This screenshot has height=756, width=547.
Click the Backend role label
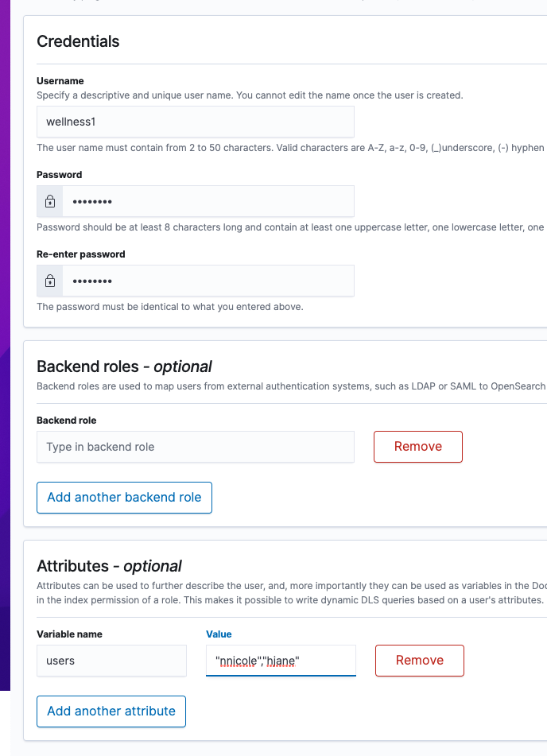(x=67, y=421)
